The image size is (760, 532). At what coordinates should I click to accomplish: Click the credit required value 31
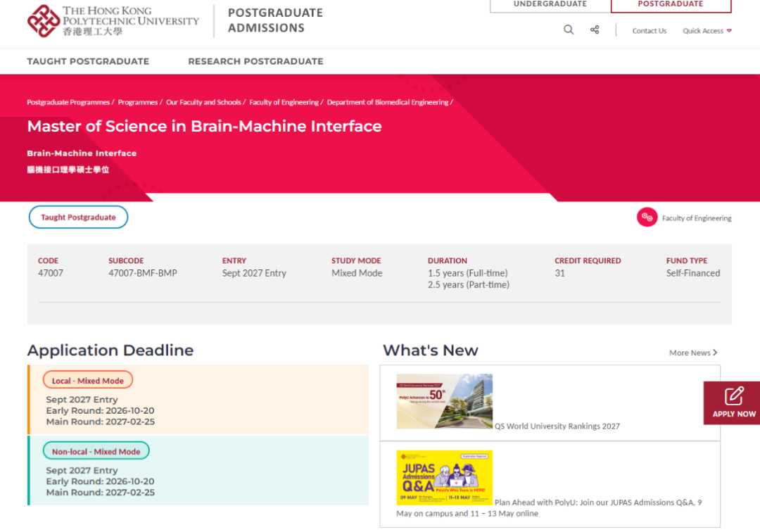point(560,273)
